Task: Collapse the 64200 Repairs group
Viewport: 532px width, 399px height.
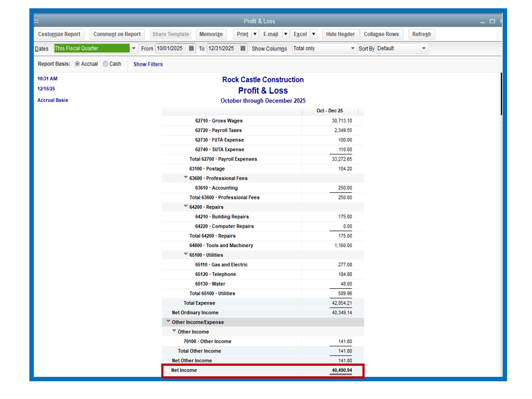Action: click(x=186, y=206)
